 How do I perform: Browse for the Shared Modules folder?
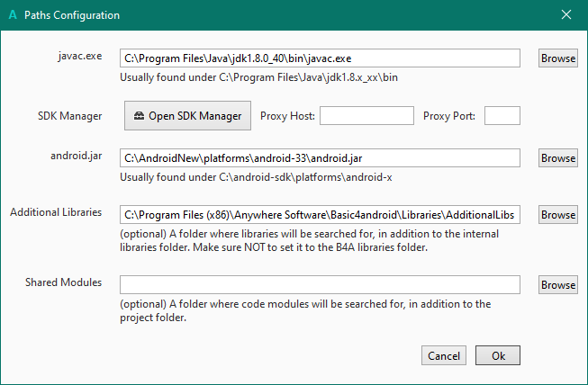point(558,284)
